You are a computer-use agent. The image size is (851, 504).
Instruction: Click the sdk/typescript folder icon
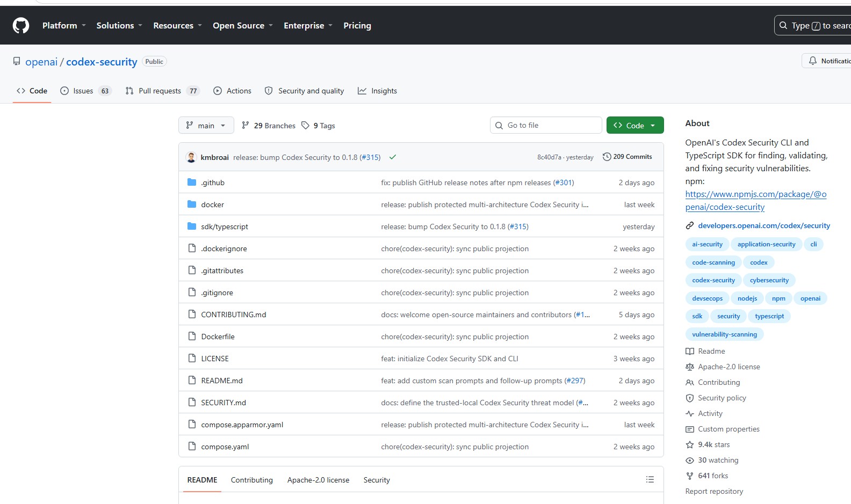pos(192,227)
